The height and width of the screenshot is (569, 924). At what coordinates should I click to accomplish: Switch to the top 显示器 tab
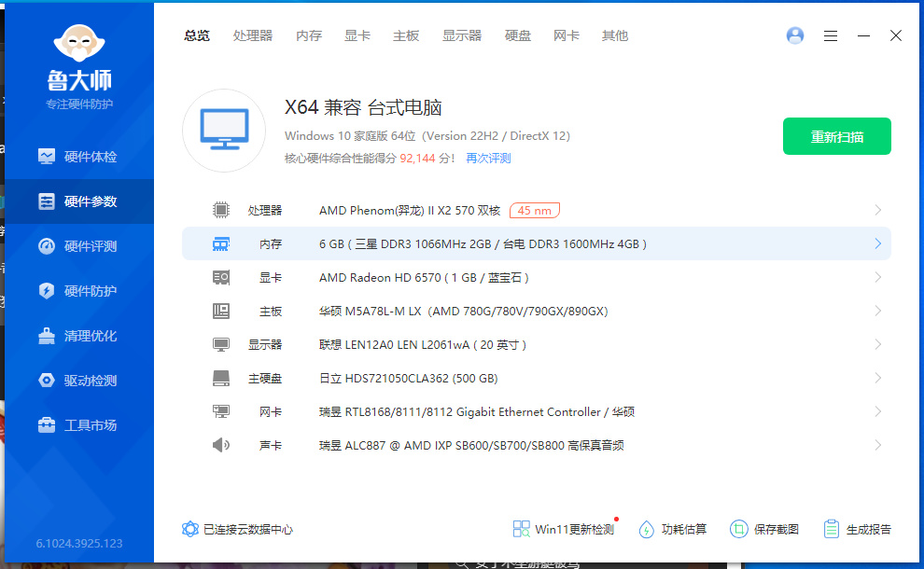click(x=462, y=36)
